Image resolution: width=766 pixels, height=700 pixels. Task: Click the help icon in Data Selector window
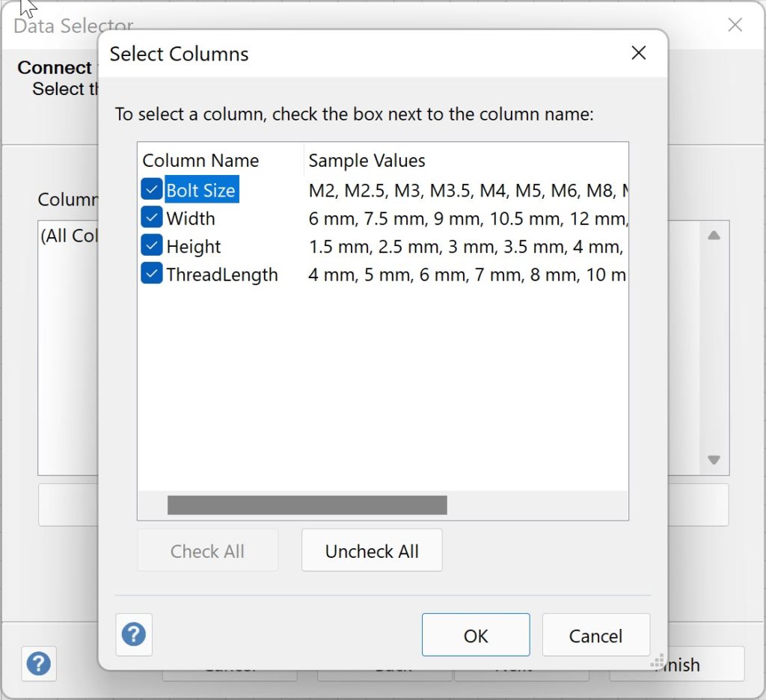[38, 663]
